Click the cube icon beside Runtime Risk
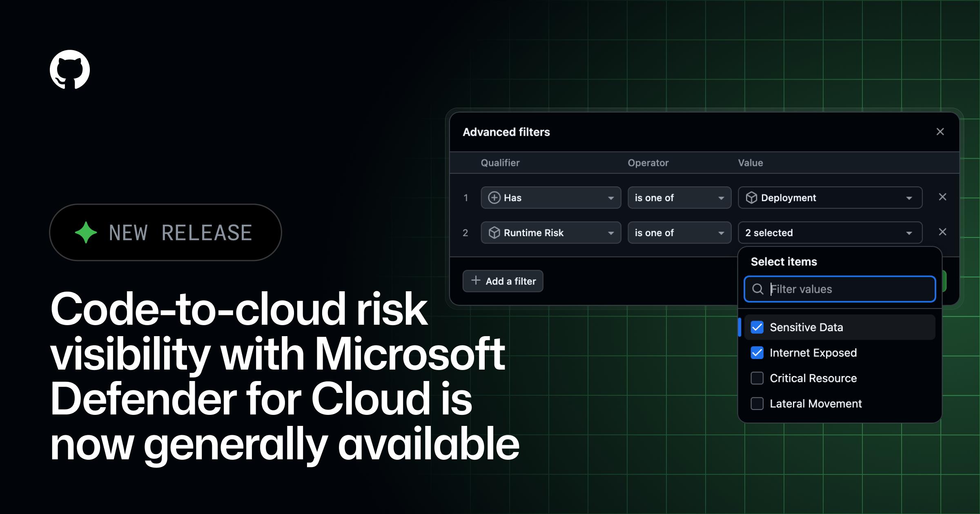The width and height of the screenshot is (980, 514). pos(494,233)
